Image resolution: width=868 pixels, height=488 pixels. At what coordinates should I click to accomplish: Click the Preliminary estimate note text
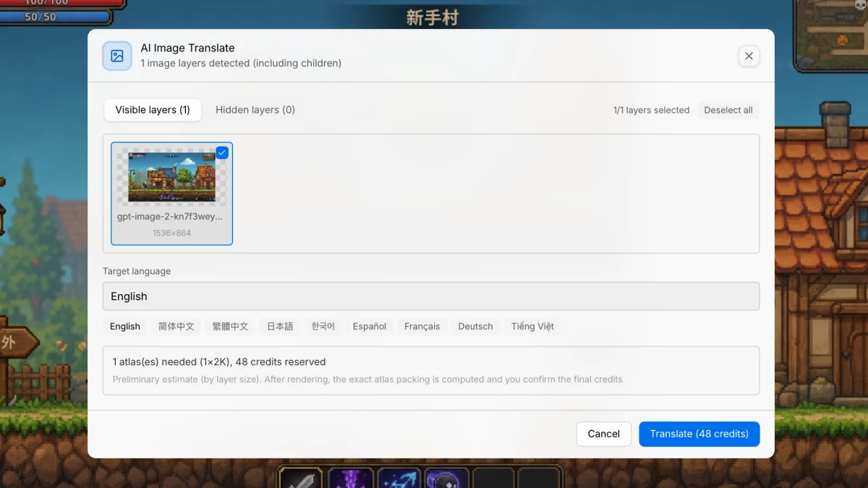coord(367,379)
